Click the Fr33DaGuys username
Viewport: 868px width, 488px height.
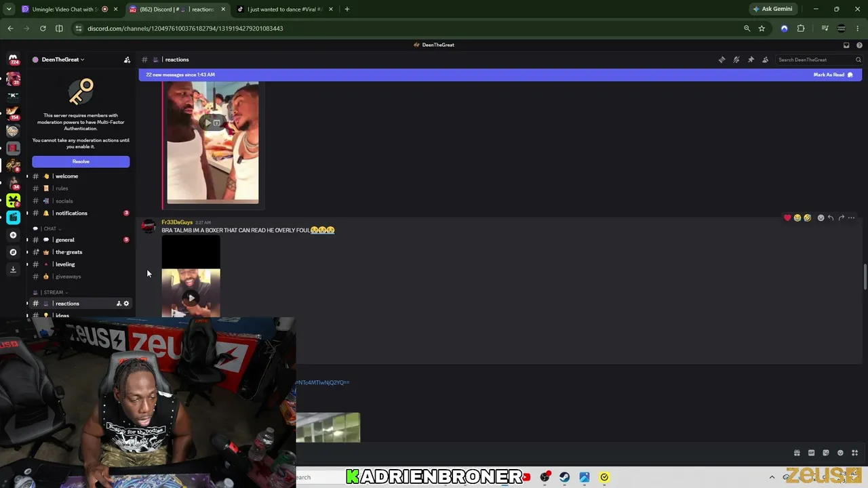[x=177, y=222]
